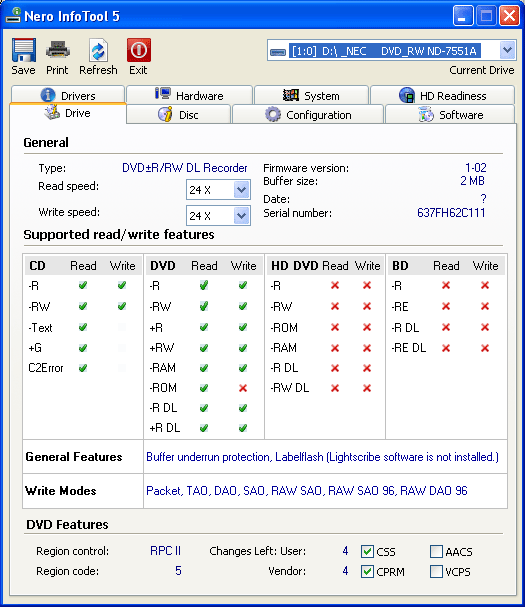
Task: Click the Nero InfoTool title bar icon
Action: click(13, 15)
